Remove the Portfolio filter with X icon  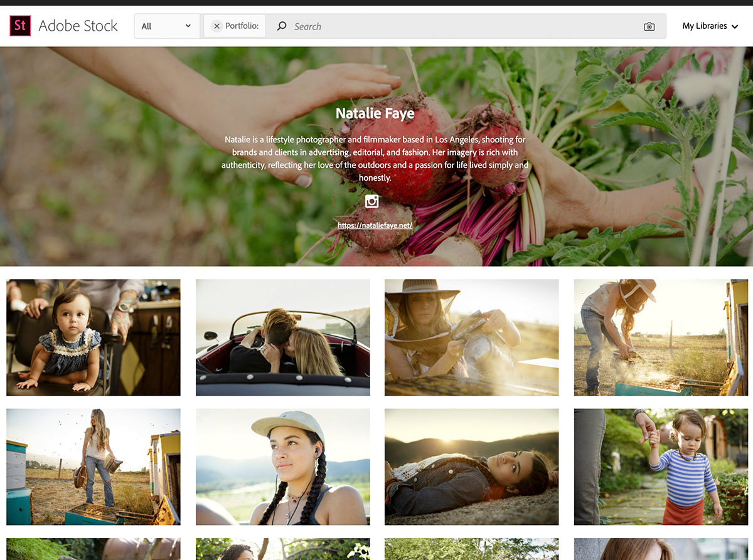216,26
